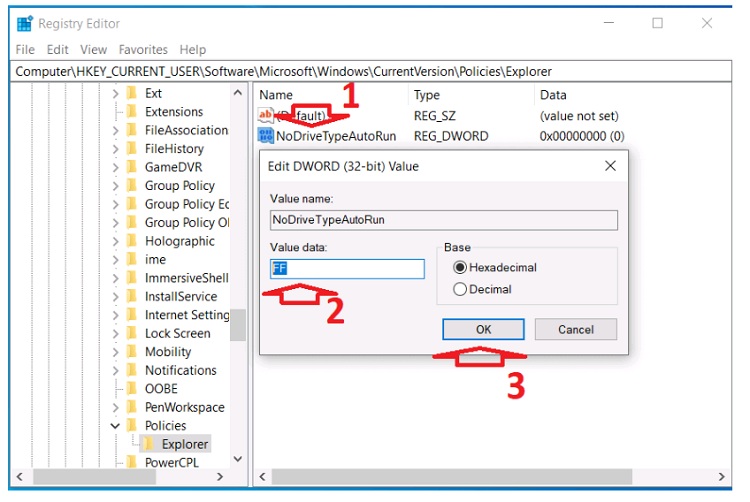
Task: Open the Help menu
Action: tap(193, 50)
